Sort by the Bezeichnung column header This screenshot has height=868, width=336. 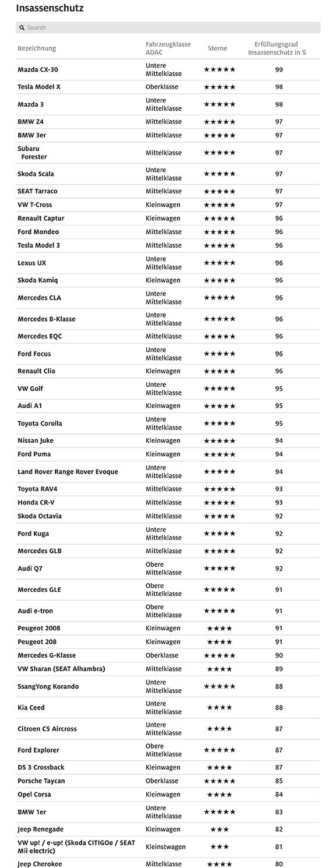pos(37,48)
